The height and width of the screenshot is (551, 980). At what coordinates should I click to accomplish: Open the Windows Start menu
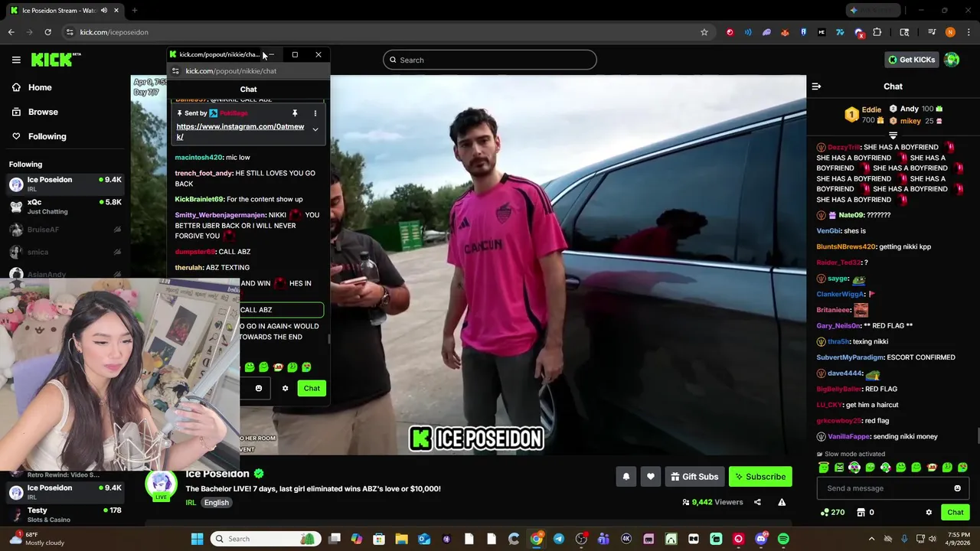tap(197, 539)
